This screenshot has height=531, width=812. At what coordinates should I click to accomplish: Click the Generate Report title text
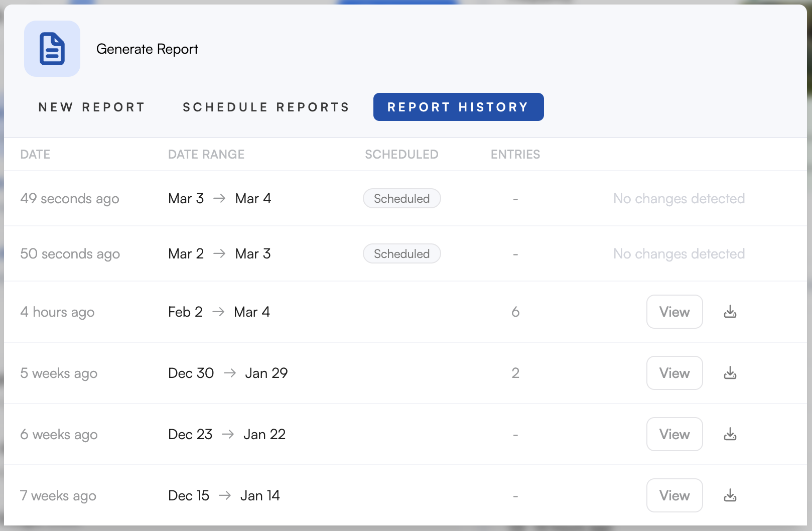(147, 49)
